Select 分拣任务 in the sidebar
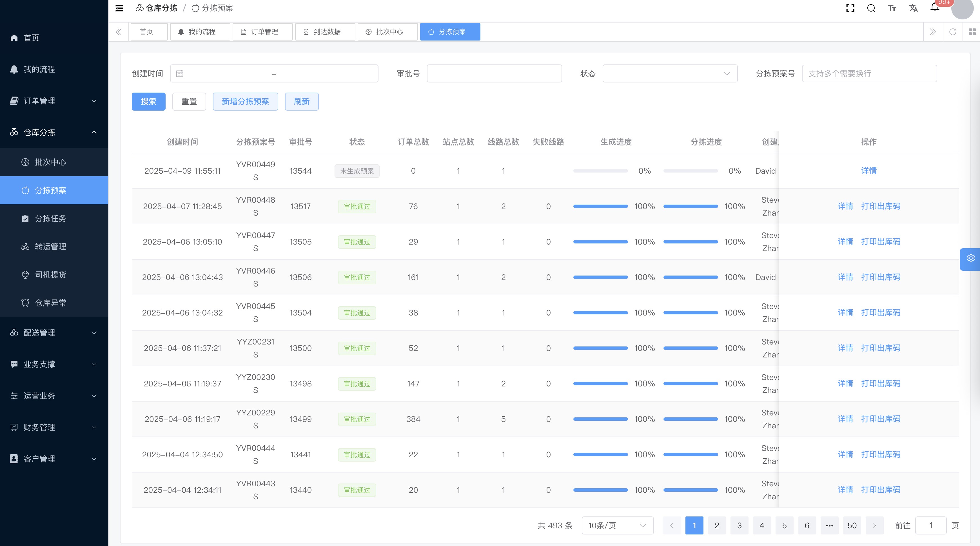 (51, 219)
